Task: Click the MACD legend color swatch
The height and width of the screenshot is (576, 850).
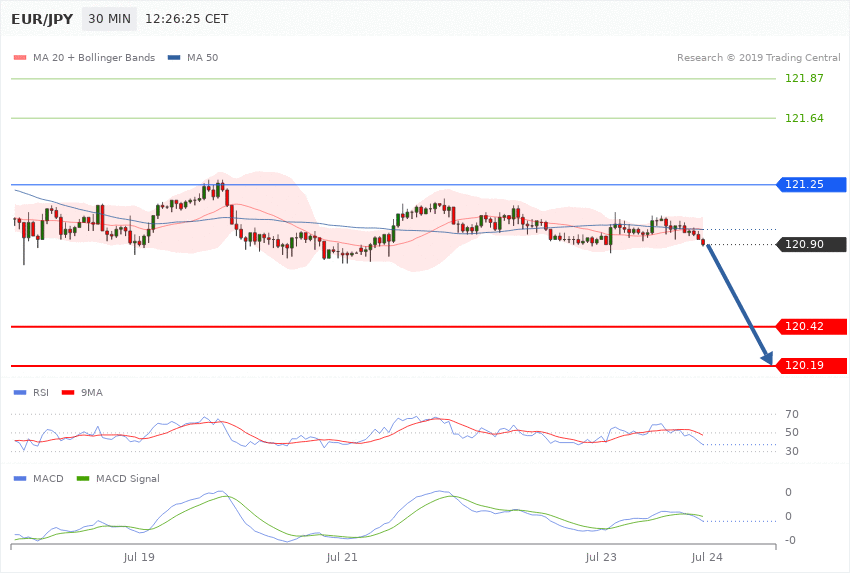Action: pyautogui.click(x=20, y=478)
